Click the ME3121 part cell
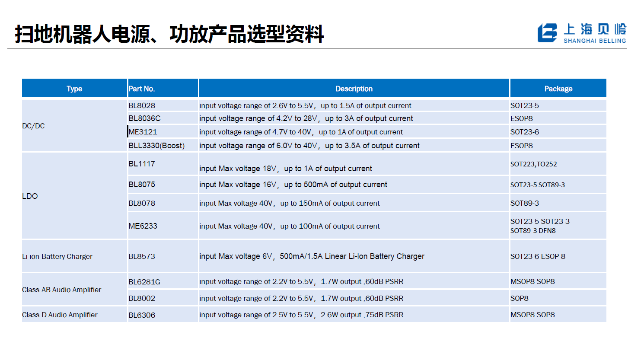The width and height of the screenshot is (644, 354). point(143,132)
